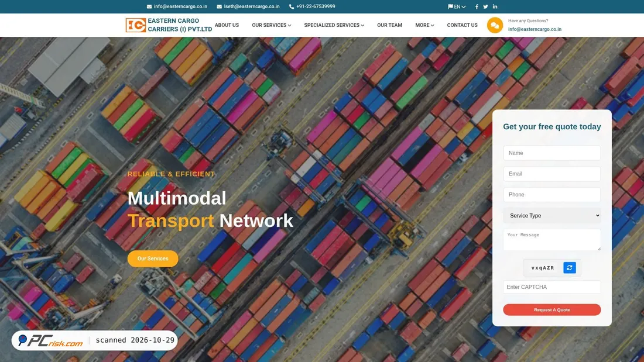Open the Our Team page
The height and width of the screenshot is (362, 644).
[390, 25]
